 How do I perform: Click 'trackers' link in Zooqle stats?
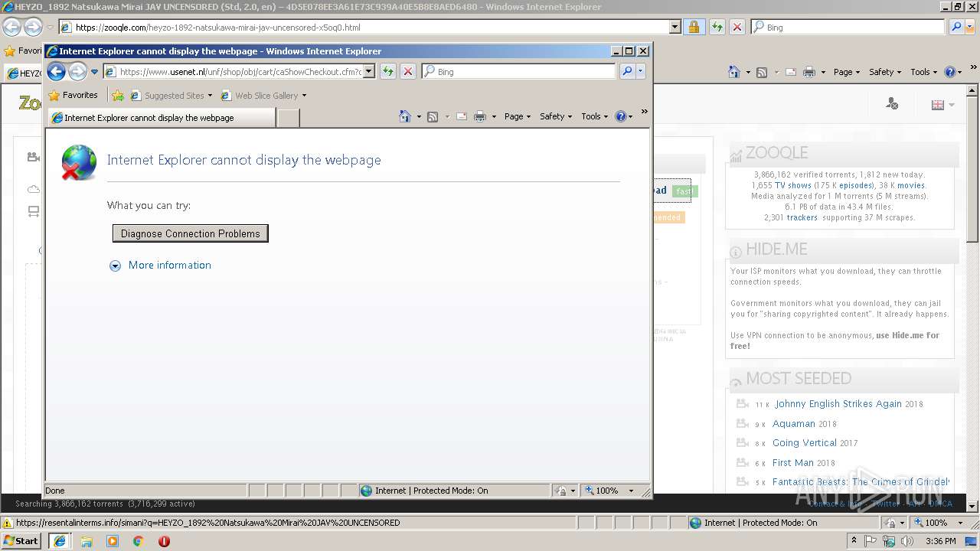click(x=802, y=217)
